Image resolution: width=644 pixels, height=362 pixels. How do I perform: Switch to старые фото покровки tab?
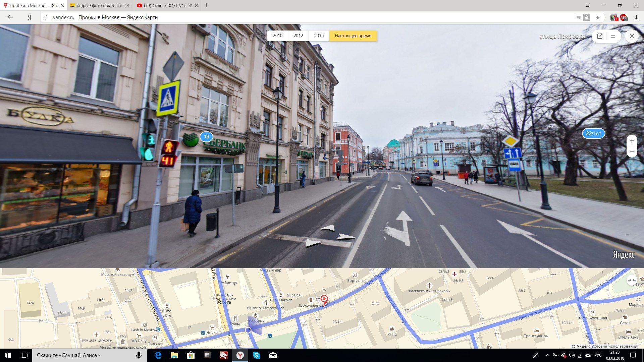pos(101,5)
